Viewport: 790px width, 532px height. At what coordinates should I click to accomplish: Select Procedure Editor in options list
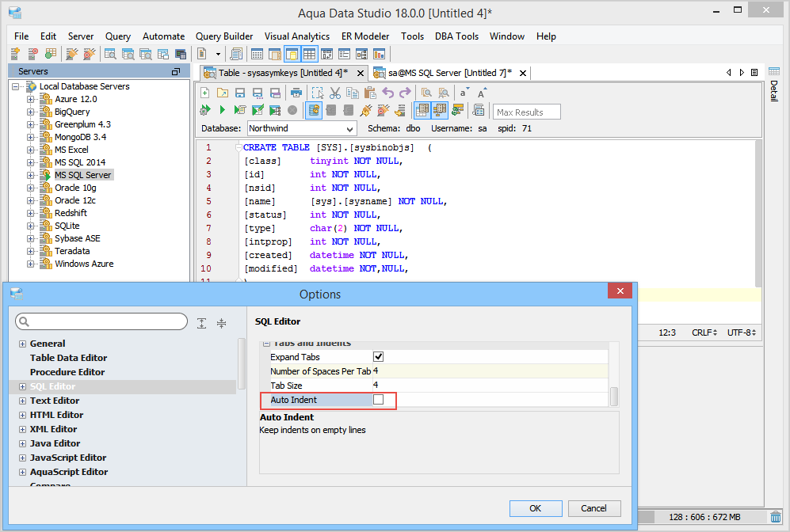point(67,372)
